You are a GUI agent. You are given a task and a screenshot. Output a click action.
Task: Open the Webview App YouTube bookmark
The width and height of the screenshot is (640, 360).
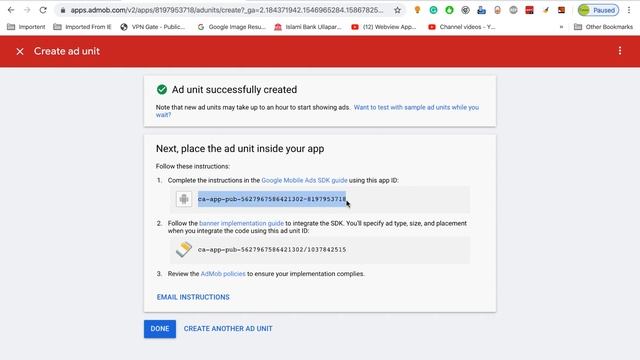[384, 27]
